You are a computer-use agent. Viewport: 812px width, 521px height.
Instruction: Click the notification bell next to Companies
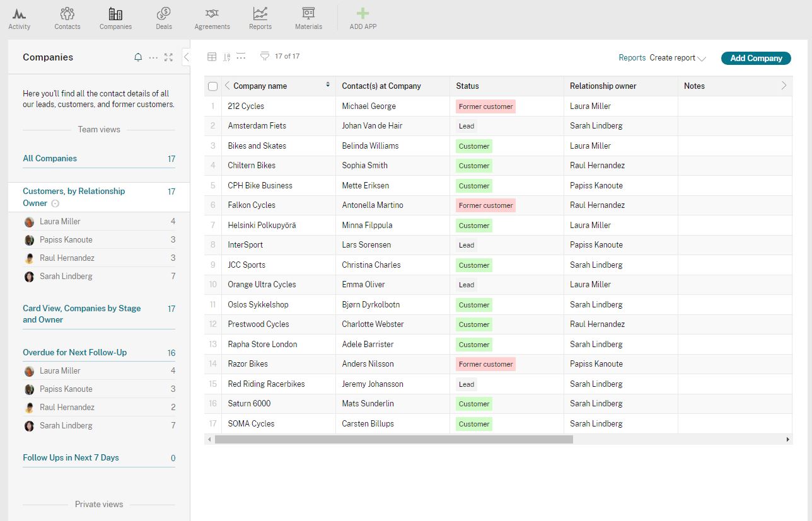coord(138,57)
